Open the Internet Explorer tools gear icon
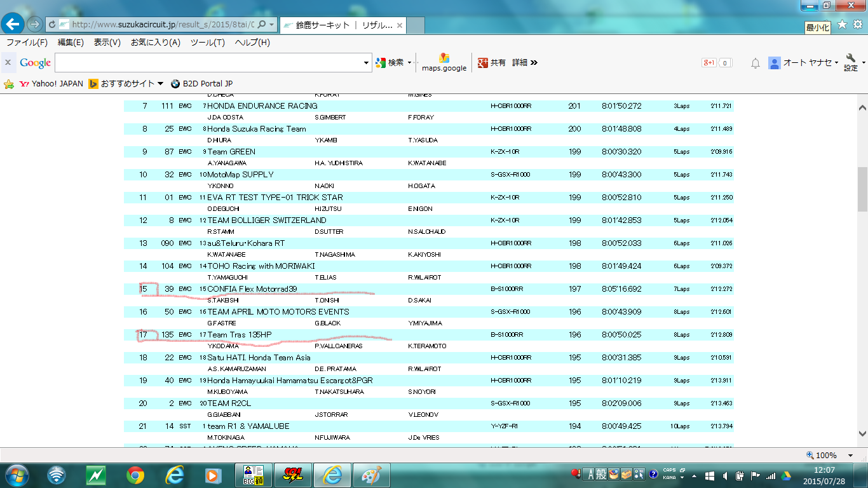Screen dimensions: 868x488 (857, 24)
